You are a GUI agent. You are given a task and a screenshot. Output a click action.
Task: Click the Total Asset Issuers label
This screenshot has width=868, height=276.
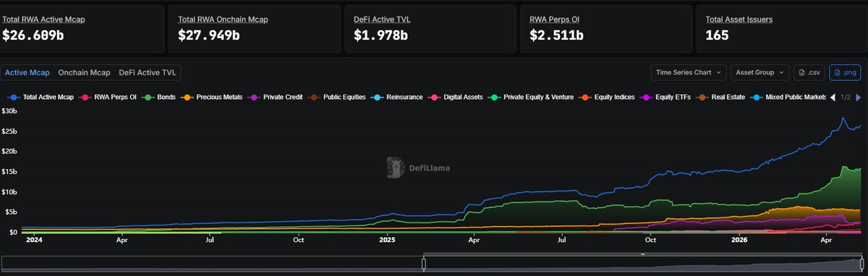click(x=739, y=20)
